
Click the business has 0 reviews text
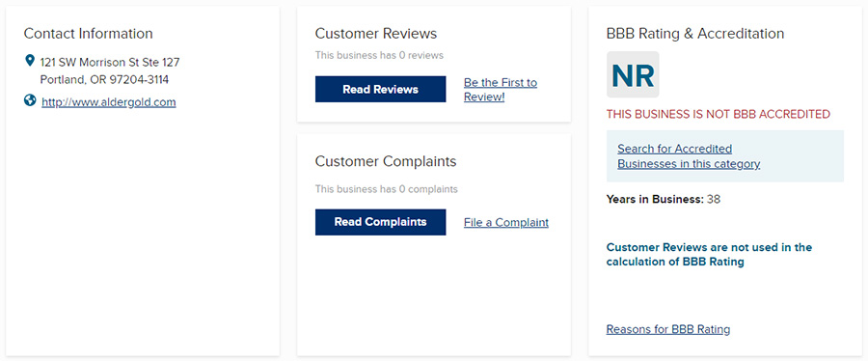(x=379, y=55)
